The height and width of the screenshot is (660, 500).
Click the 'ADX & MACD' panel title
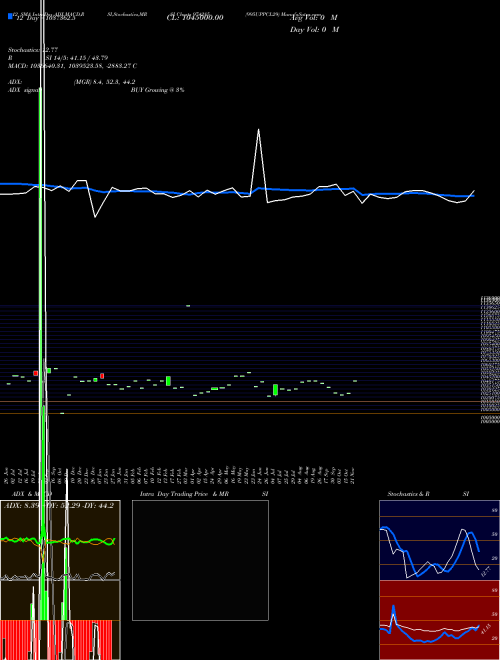click(32, 494)
